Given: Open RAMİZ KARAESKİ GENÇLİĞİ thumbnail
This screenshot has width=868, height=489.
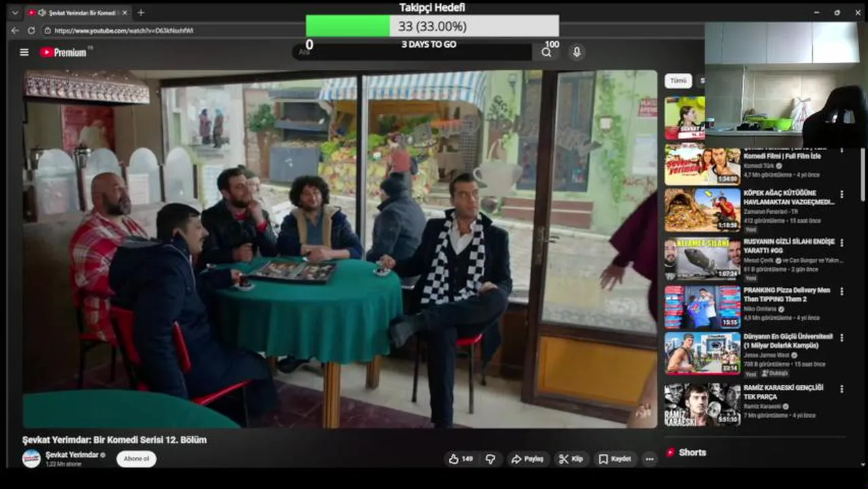Looking at the screenshot, I should pos(702,404).
